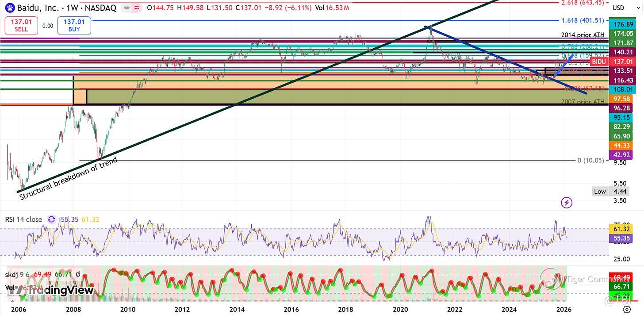
Task: Click the 65.90 price axis label
Action: (622, 136)
